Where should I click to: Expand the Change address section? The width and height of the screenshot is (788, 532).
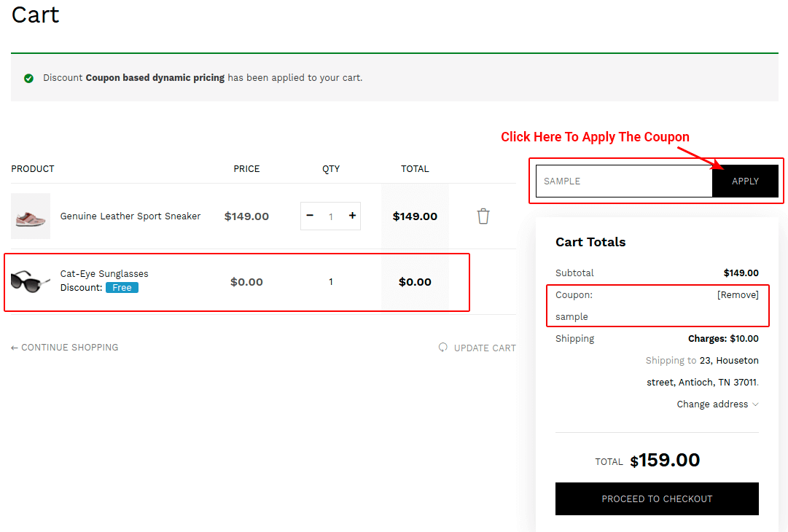click(x=712, y=404)
